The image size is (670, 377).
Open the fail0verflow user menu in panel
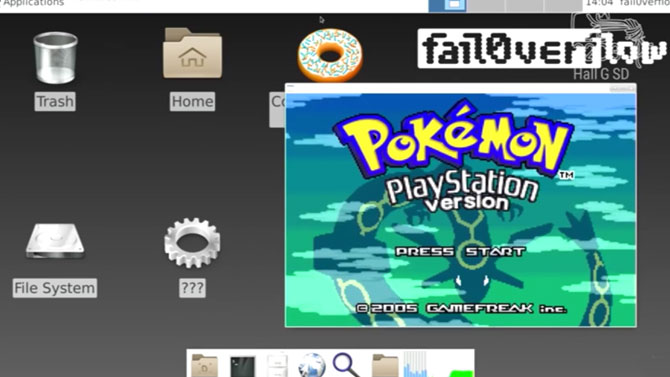(x=644, y=3)
